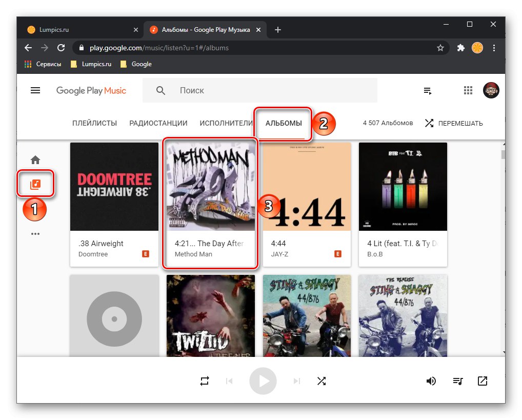Open the Google apps grid

(x=468, y=90)
